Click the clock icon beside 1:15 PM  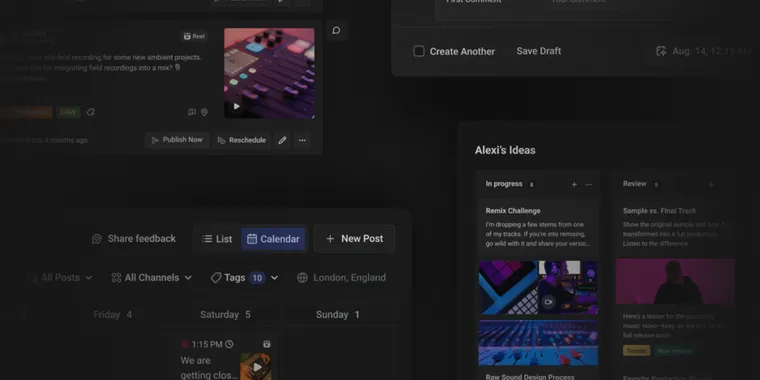(229, 344)
